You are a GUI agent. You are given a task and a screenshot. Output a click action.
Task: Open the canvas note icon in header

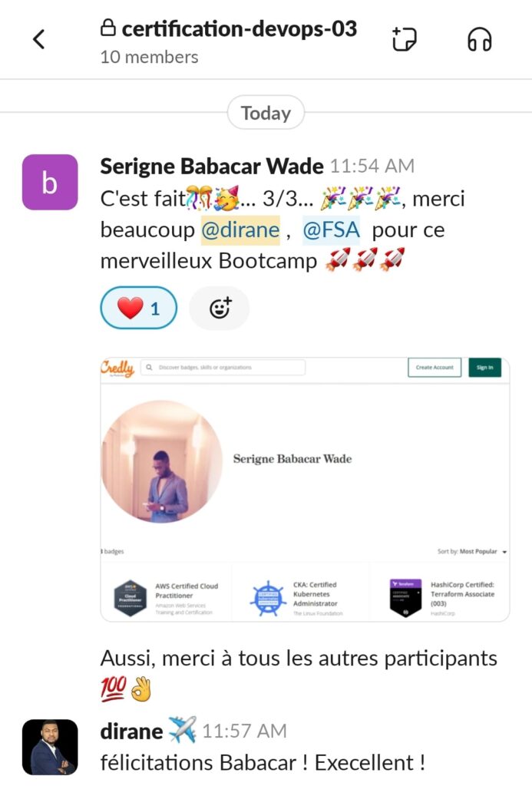pyautogui.click(x=404, y=39)
